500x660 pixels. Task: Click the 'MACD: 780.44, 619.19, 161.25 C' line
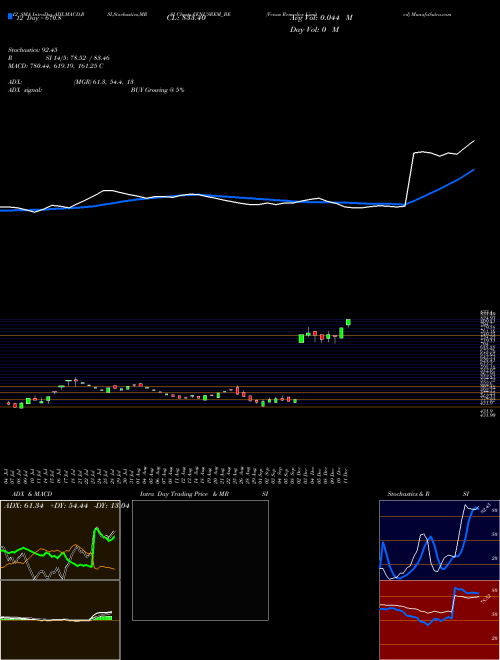click(55, 66)
